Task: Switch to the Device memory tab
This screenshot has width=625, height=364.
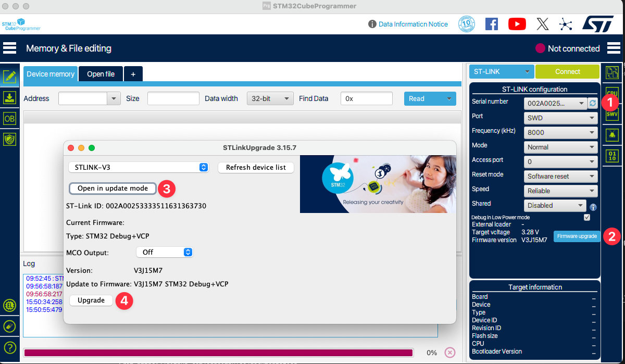Action: 51,74
